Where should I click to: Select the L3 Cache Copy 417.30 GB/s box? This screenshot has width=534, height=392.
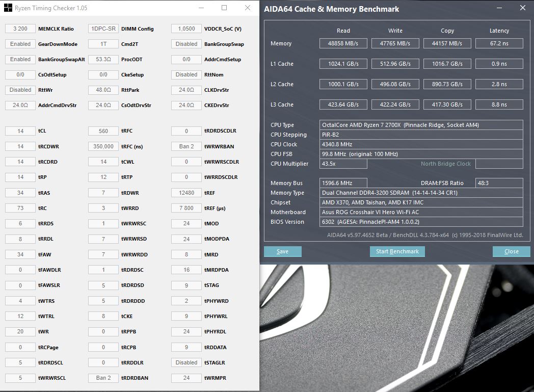[x=447, y=104]
